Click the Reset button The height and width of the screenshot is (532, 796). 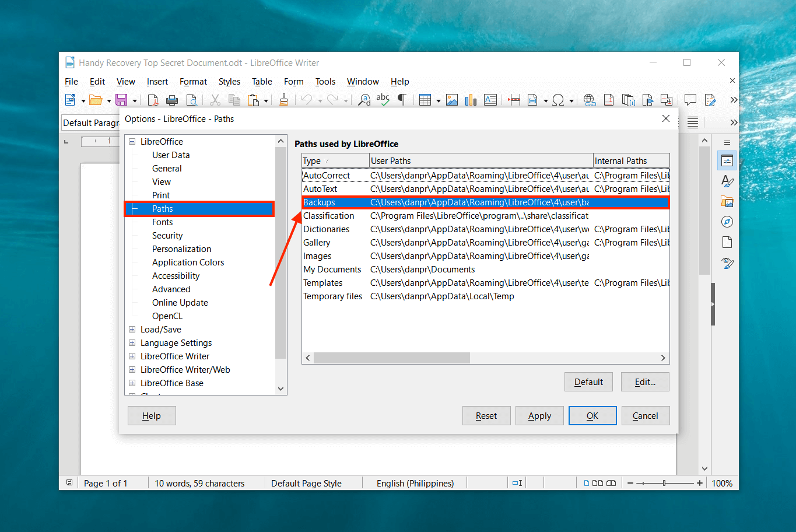(x=486, y=416)
